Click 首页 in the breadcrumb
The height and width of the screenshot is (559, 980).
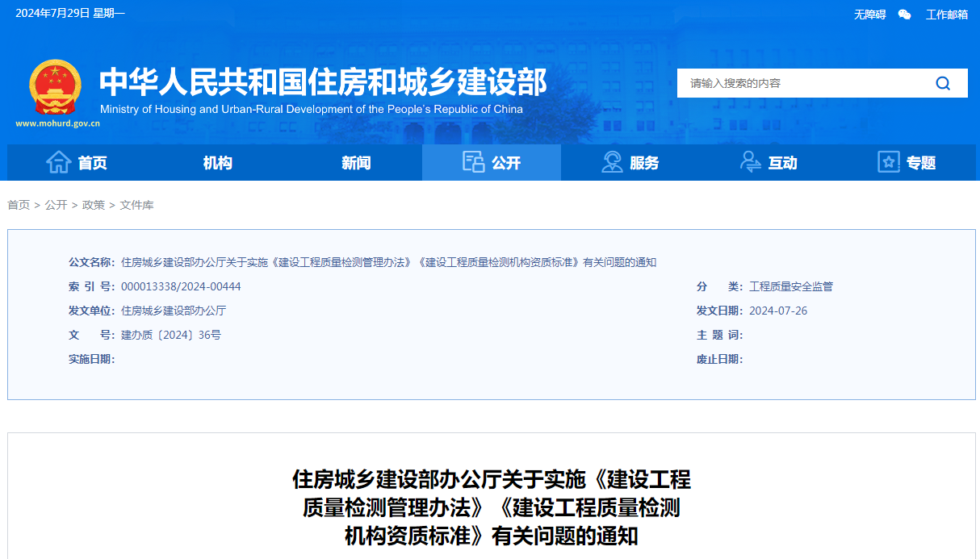point(19,205)
